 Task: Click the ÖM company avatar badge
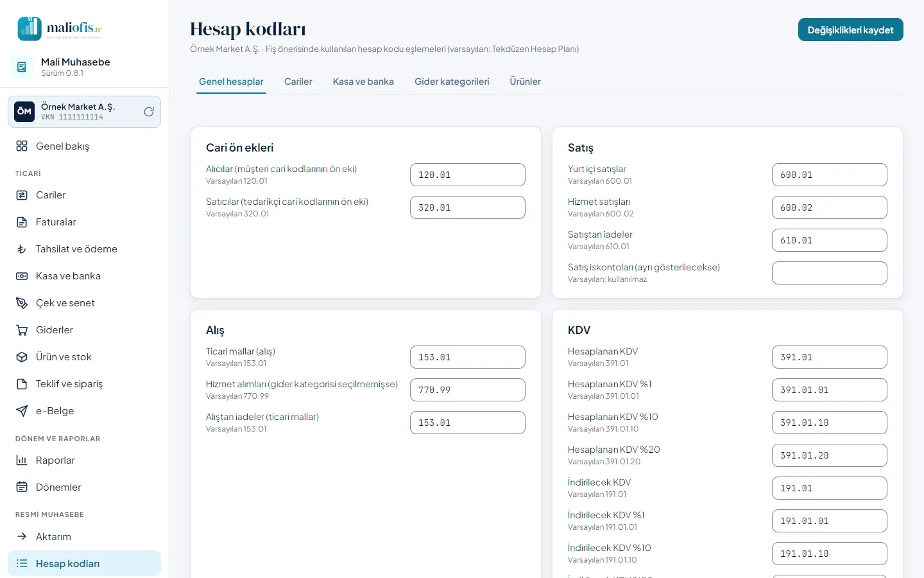coord(24,112)
